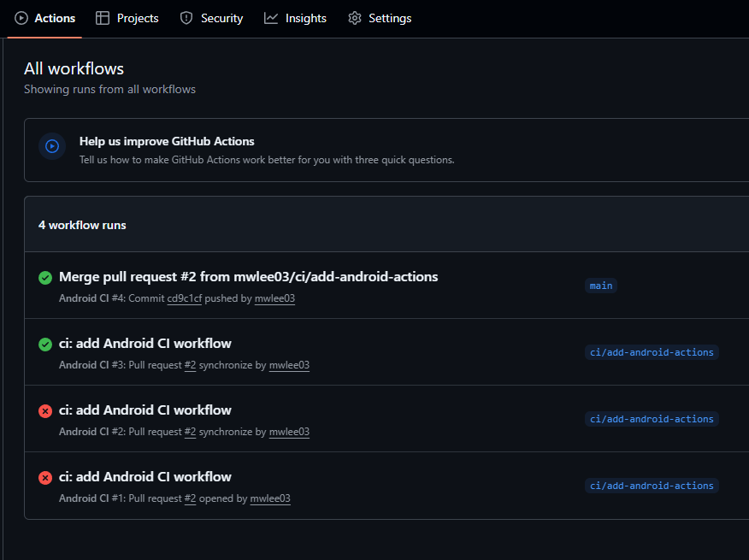The image size is (749, 560).
Task: Open 'Help us improve GitHub Actions' survey
Action: 167,141
